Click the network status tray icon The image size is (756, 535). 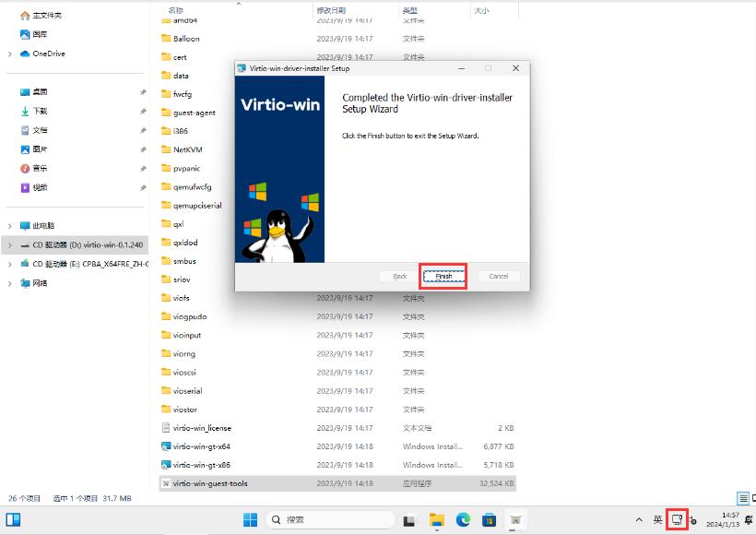click(x=678, y=520)
